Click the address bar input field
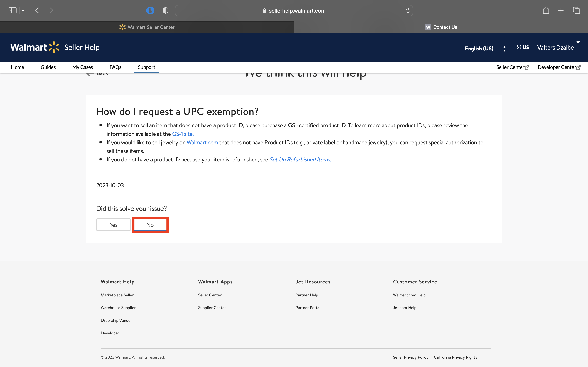This screenshot has height=367, width=588. [294, 11]
